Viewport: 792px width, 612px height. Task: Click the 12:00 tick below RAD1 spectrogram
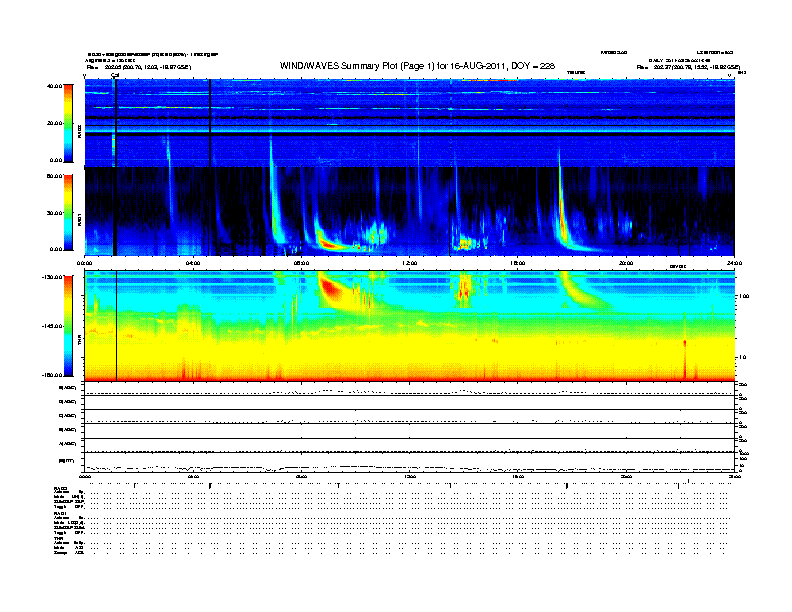tap(410, 263)
